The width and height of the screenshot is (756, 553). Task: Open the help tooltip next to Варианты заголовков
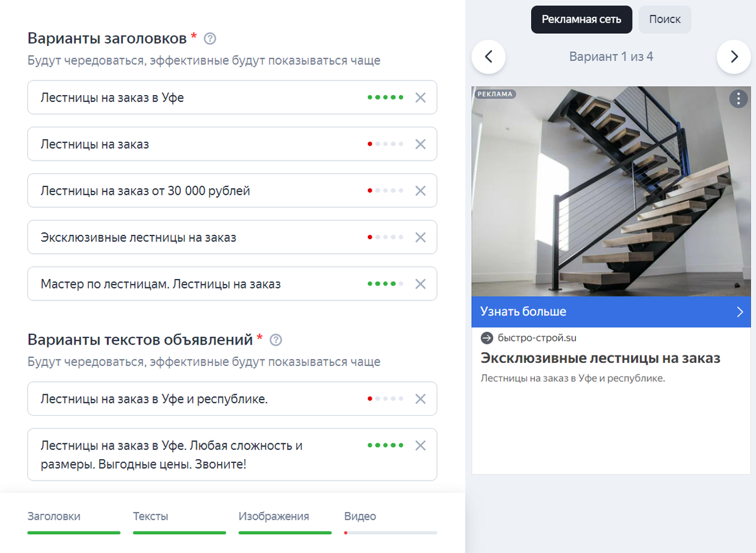210,38
